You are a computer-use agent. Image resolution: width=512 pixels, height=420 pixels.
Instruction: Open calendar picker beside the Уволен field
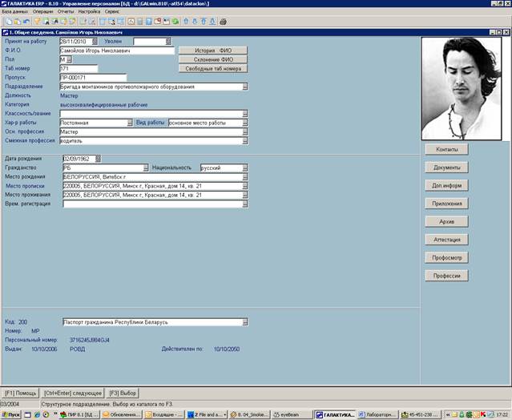coord(168,41)
